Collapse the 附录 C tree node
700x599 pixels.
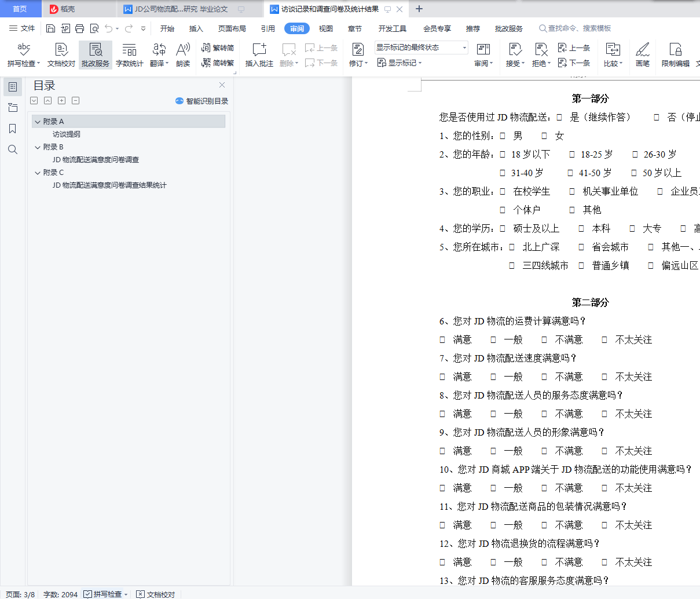38,173
